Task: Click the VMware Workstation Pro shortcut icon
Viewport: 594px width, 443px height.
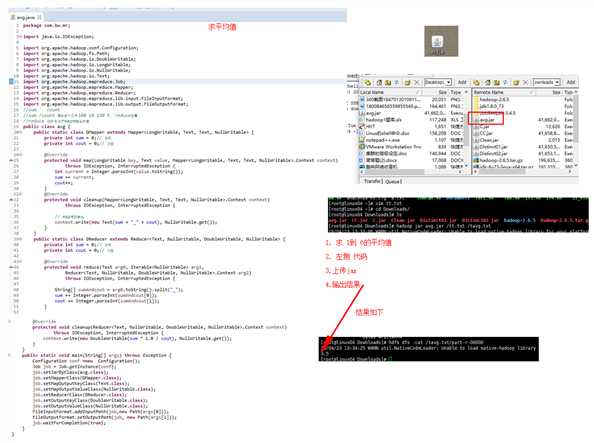Action: point(362,147)
